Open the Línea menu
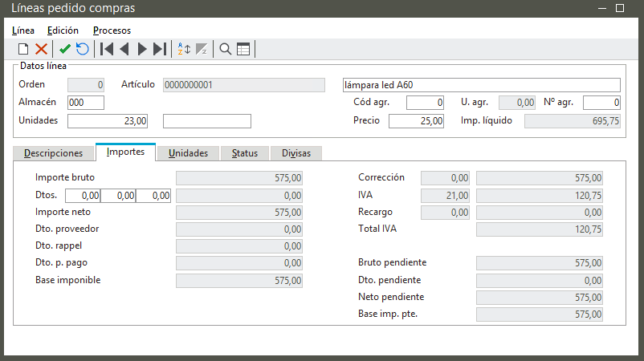The height and width of the screenshot is (361, 644). (x=23, y=30)
